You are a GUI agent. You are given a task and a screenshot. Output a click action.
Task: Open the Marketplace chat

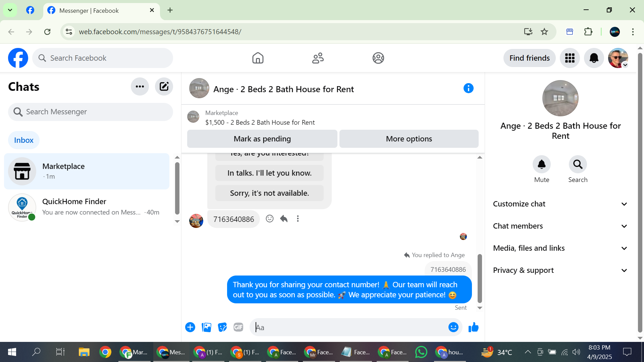point(87,171)
